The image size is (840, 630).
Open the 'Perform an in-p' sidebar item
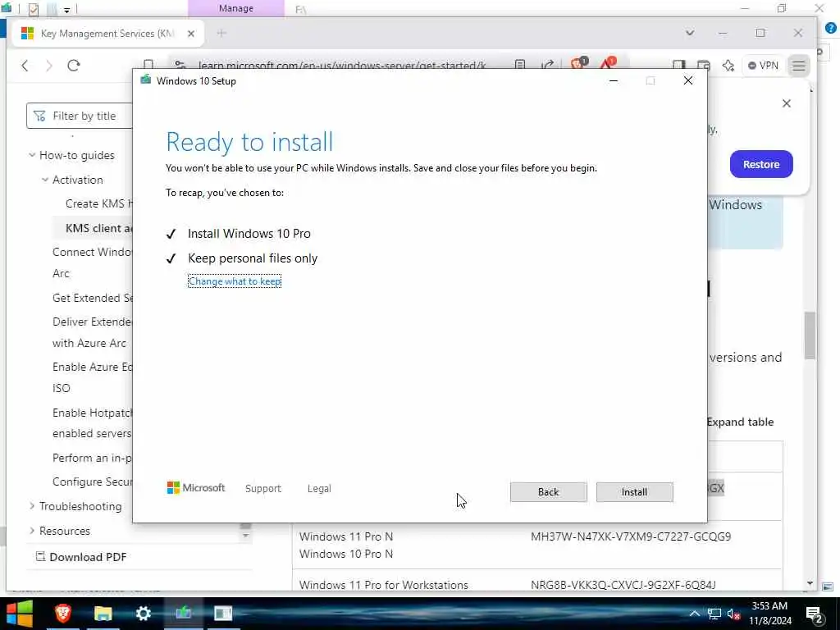pos(92,458)
